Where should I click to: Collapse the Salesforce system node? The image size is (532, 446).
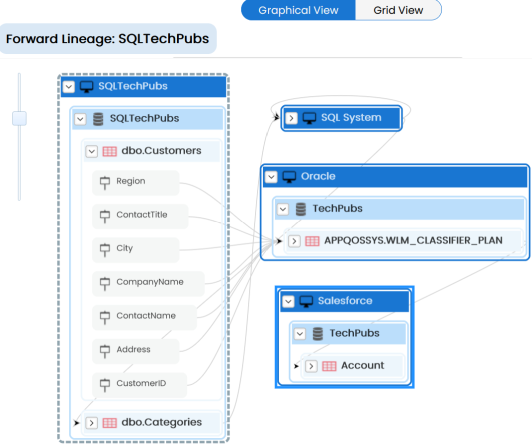pyautogui.click(x=288, y=302)
